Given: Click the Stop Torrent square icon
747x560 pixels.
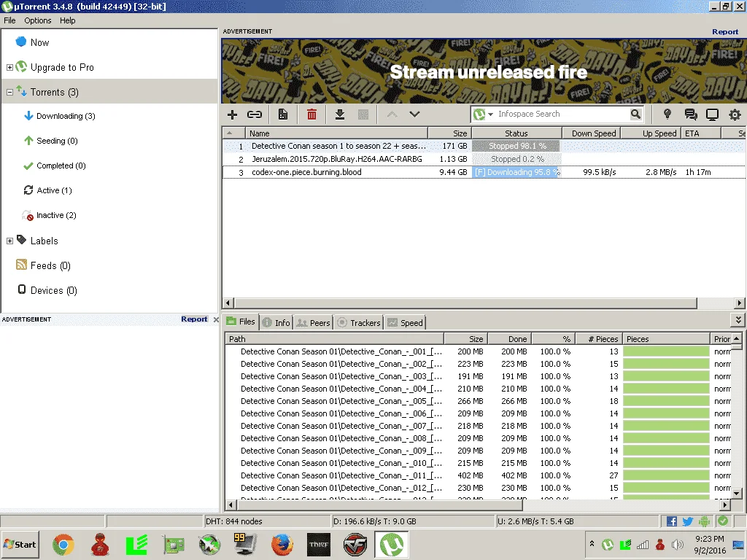Looking at the screenshot, I should coord(363,114).
